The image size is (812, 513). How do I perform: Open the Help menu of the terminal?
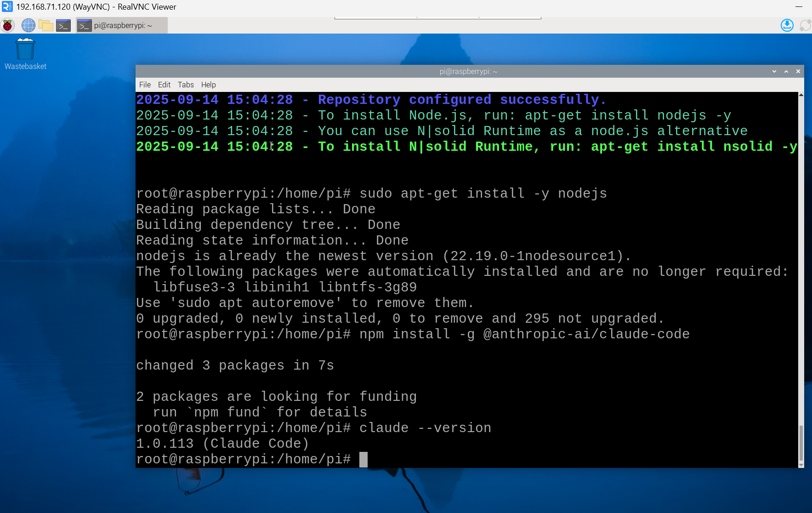[209, 85]
